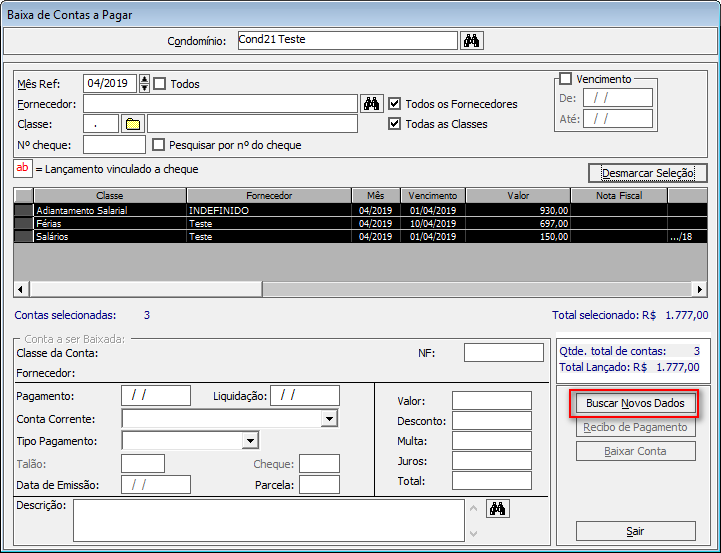Select the Adiantamento Salarial row
Screen dimensions: 721x553
click(360, 211)
